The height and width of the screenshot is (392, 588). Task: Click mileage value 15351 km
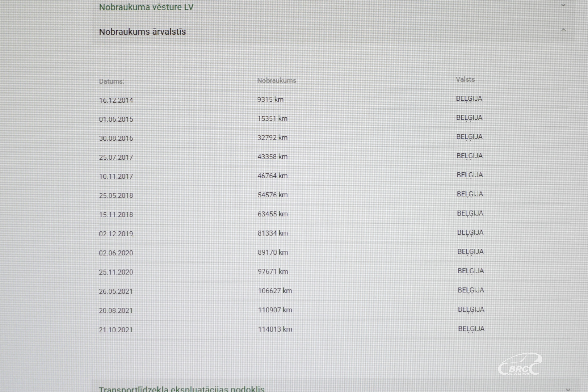pyautogui.click(x=273, y=118)
